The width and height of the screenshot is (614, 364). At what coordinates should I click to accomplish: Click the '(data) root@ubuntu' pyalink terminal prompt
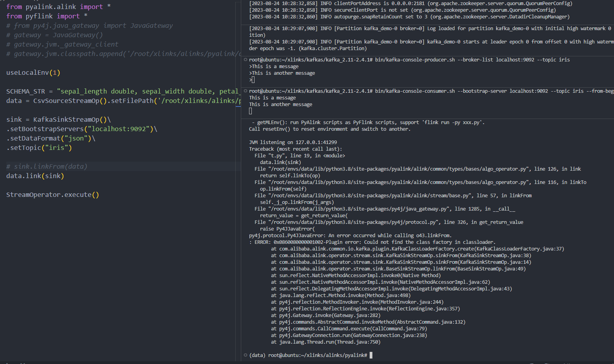308,355
